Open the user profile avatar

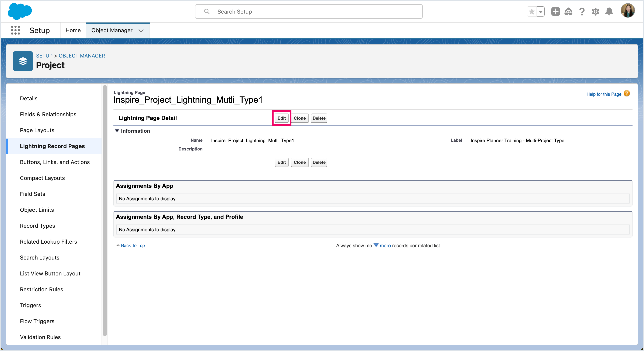point(627,10)
